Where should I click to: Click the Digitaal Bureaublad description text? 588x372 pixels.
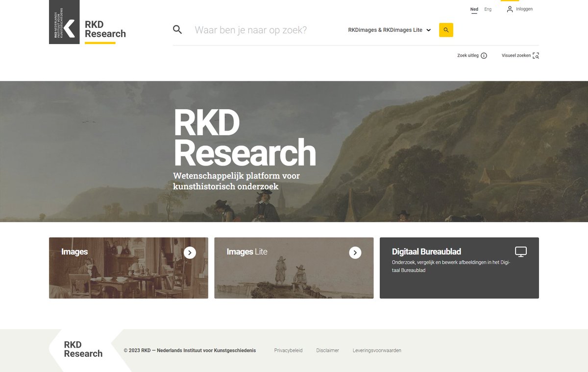pos(451,266)
